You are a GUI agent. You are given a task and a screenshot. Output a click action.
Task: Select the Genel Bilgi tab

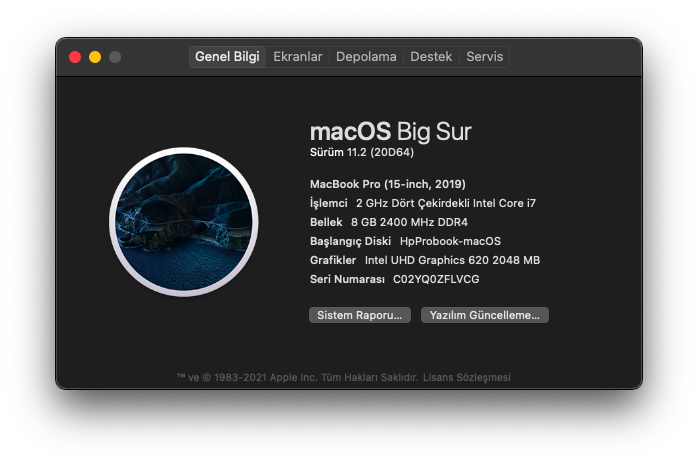click(x=227, y=57)
